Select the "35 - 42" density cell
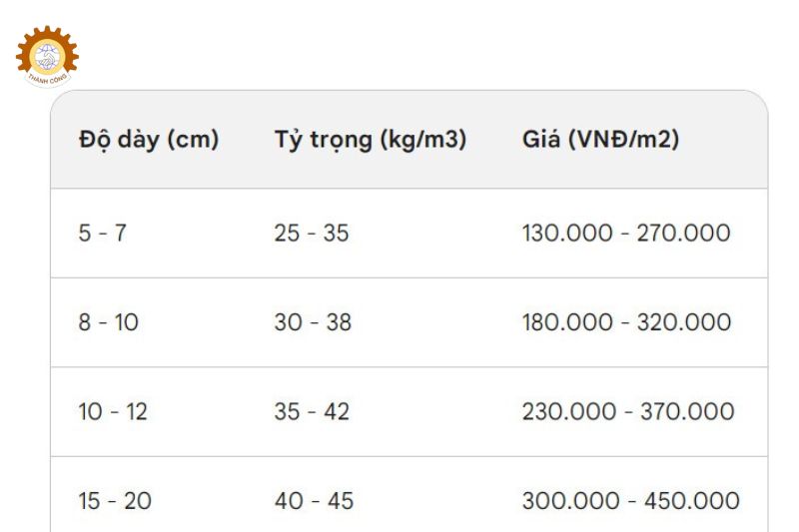Image resolution: width=799 pixels, height=532 pixels. click(x=313, y=411)
